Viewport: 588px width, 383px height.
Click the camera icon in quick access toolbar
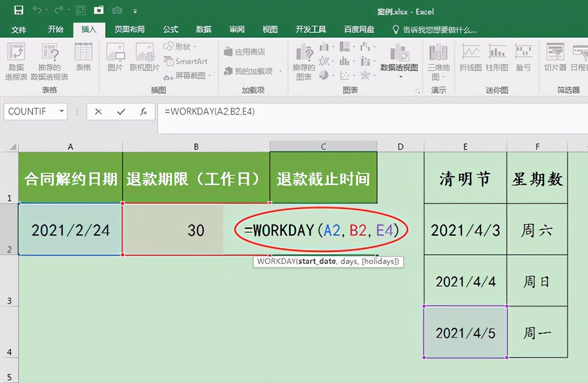click(x=117, y=10)
